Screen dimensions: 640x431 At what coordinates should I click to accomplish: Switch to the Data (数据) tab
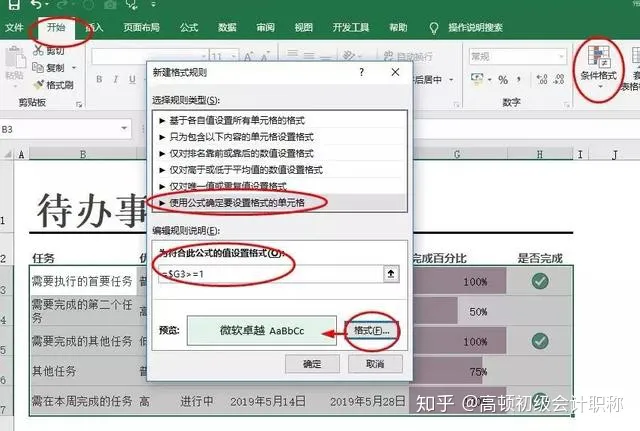[227, 27]
